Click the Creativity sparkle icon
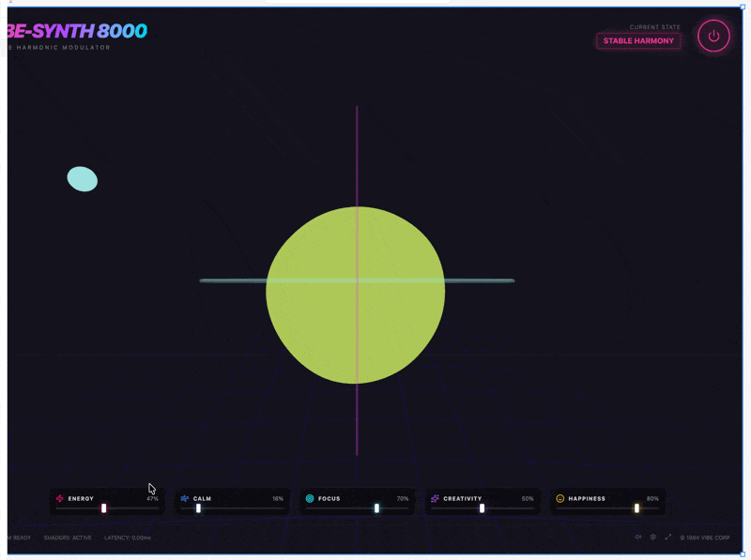The image size is (751, 560). pos(435,499)
